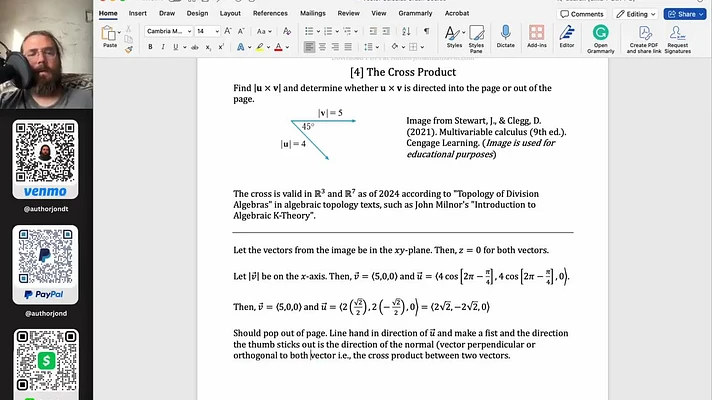Click Request Signatures icon
This screenshot has height=400, width=712.
pos(677,40)
